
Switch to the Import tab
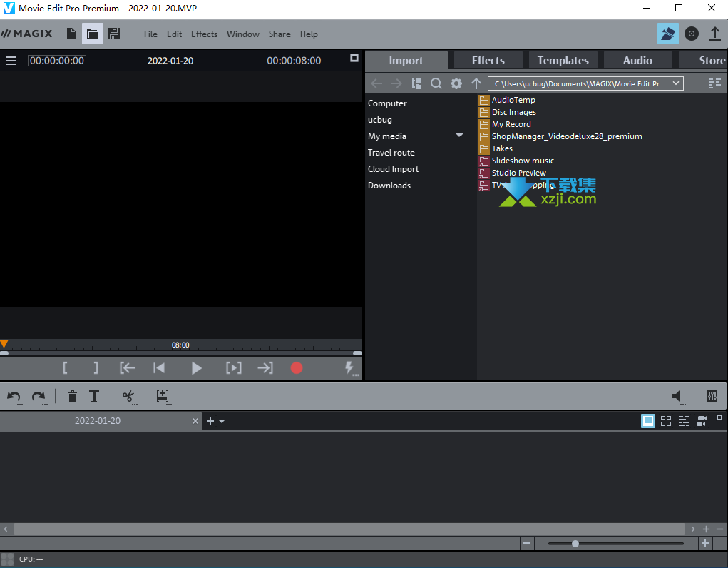tap(406, 61)
